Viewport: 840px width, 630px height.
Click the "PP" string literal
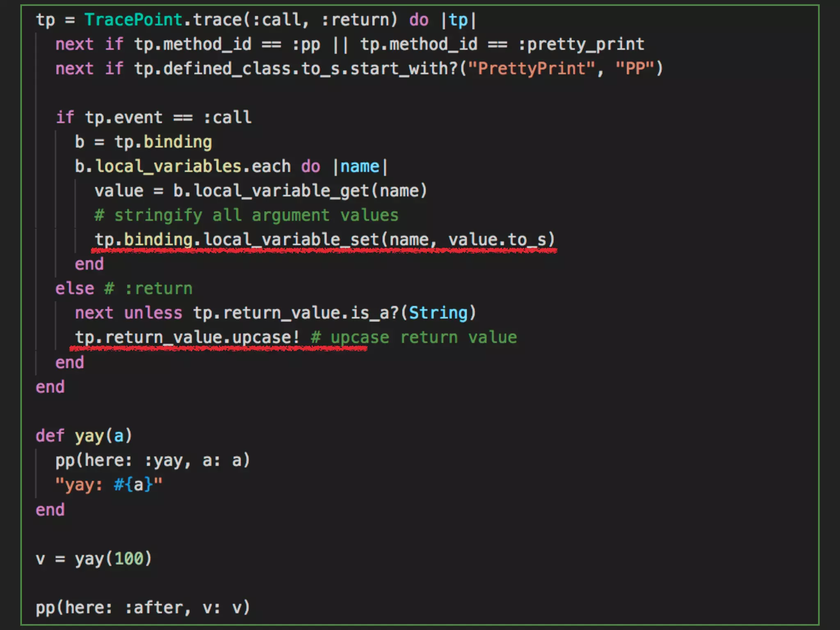tap(634, 68)
